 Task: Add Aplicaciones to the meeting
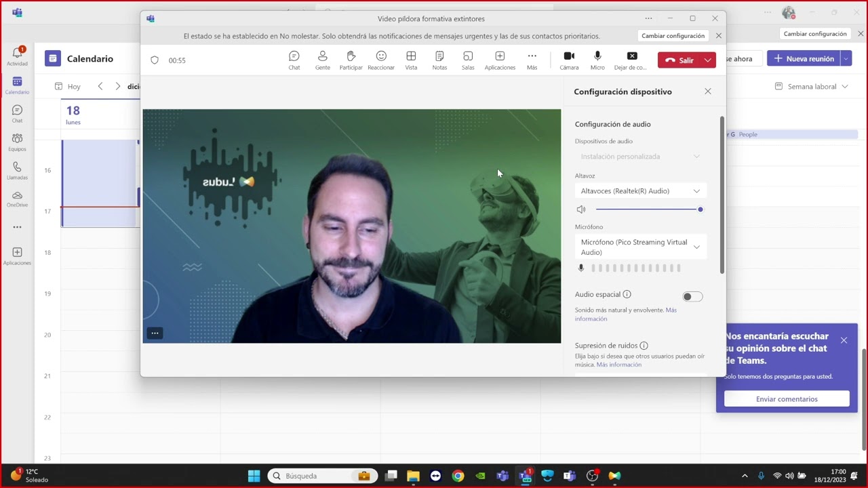tap(500, 60)
